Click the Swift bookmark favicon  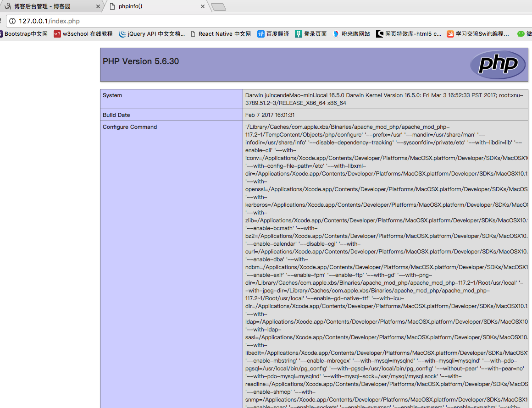point(450,34)
